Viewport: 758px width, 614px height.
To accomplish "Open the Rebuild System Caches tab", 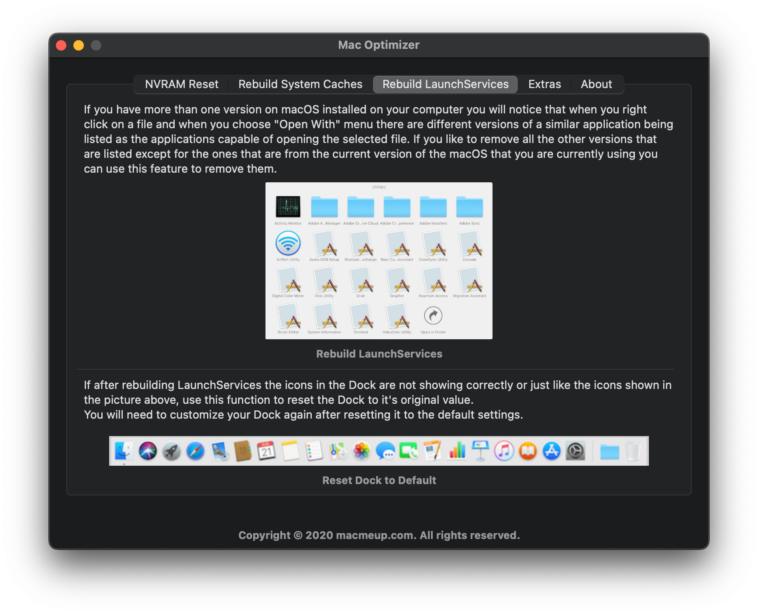I will (x=300, y=84).
